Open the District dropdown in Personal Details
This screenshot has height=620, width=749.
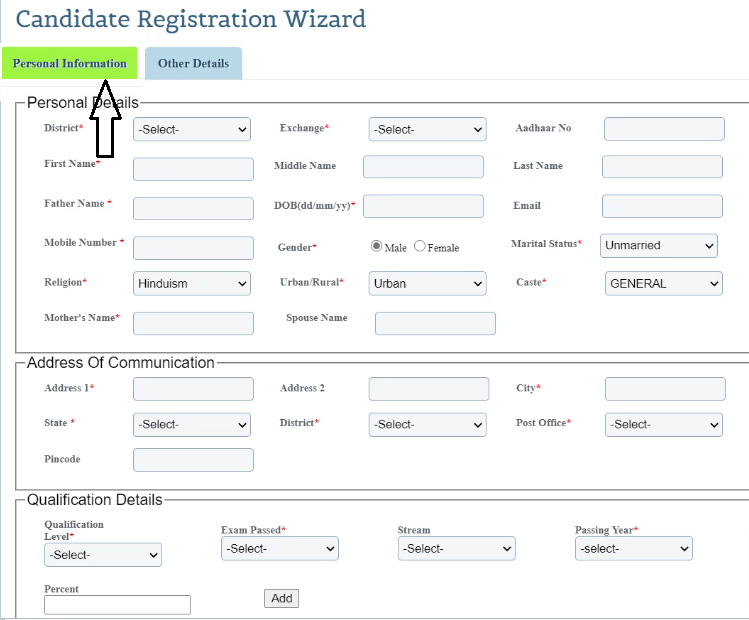(x=192, y=129)
